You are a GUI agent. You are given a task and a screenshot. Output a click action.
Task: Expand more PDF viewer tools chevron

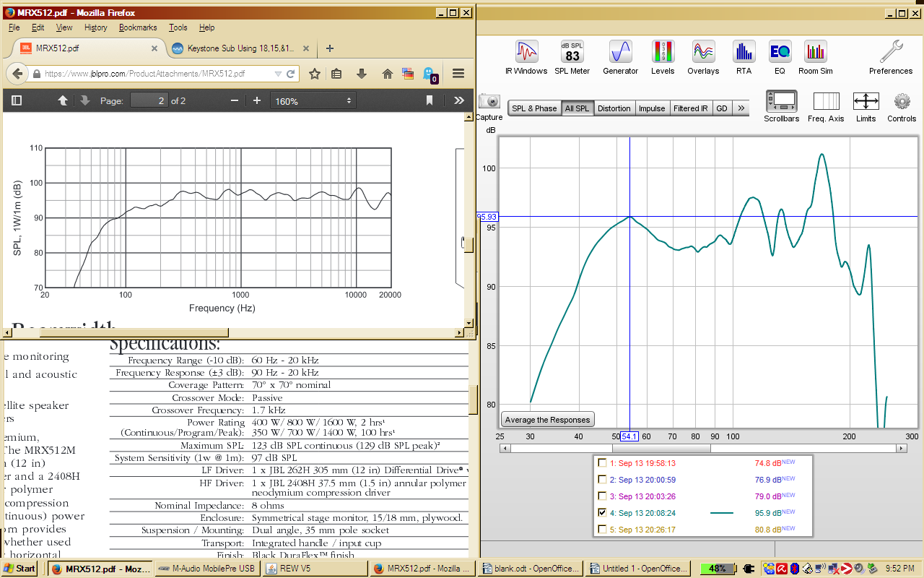[459, 101]
